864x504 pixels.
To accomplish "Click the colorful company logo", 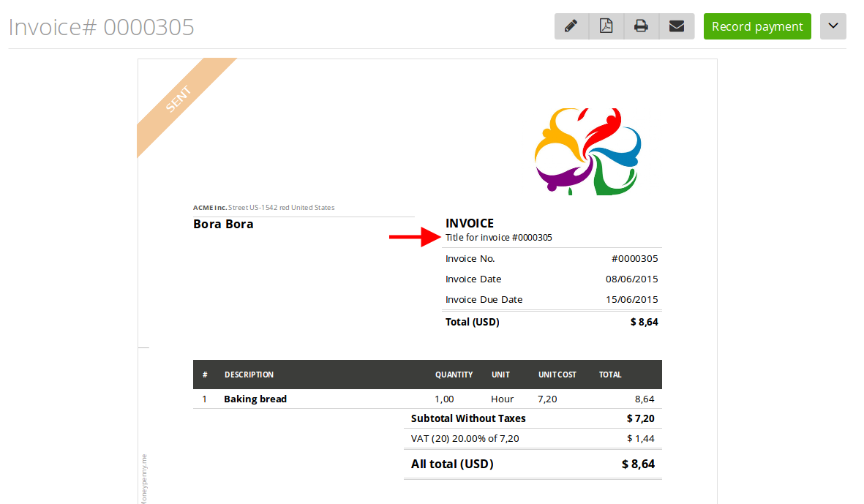I will click(x=588, y=151).
